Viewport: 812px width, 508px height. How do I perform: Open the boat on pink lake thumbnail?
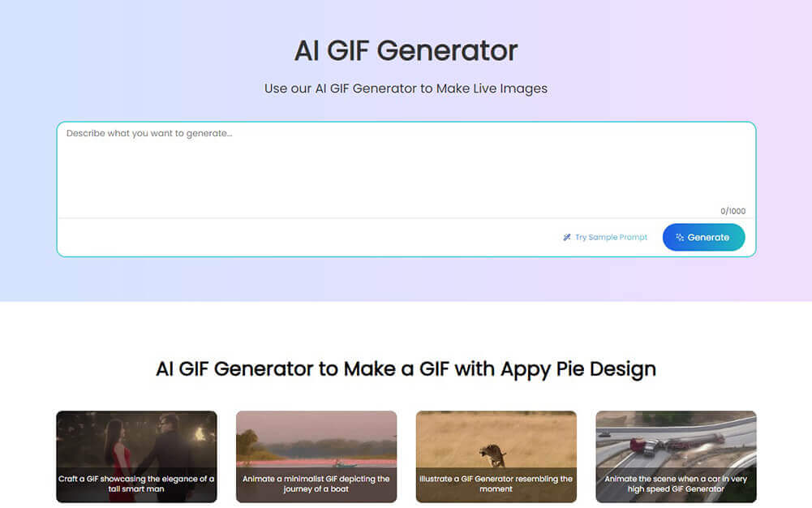pos(316,438)
